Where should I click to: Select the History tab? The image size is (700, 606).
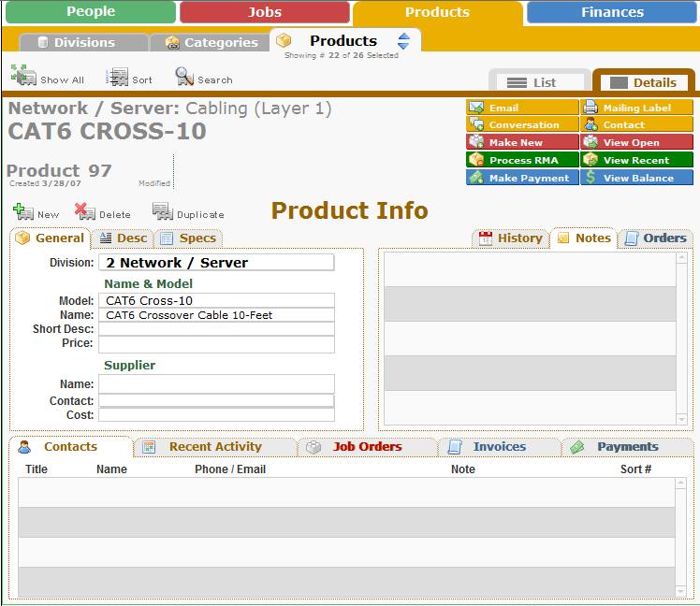(x=511, y=238)
